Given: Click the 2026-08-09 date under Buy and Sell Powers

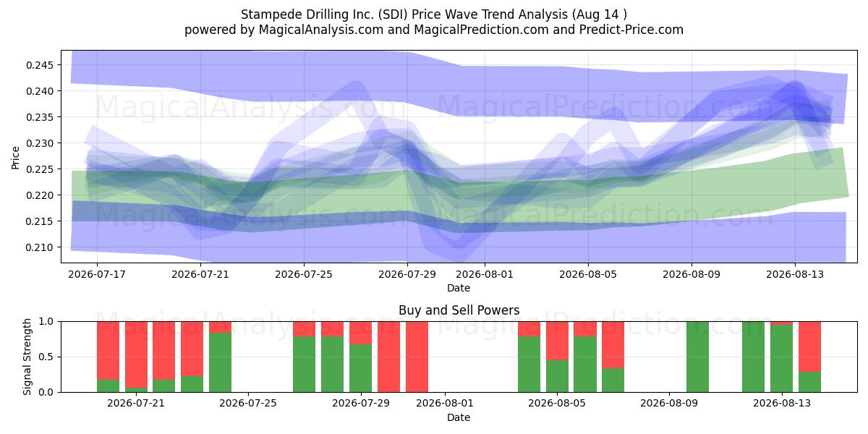Looking at the screenshot, I should (x=669, y=404).
